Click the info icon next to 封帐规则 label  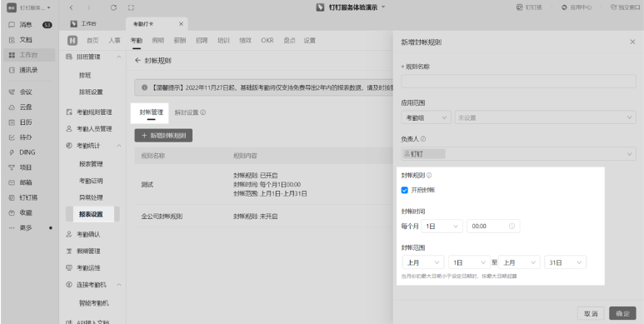pyautogui.click(x=429, y=176)
